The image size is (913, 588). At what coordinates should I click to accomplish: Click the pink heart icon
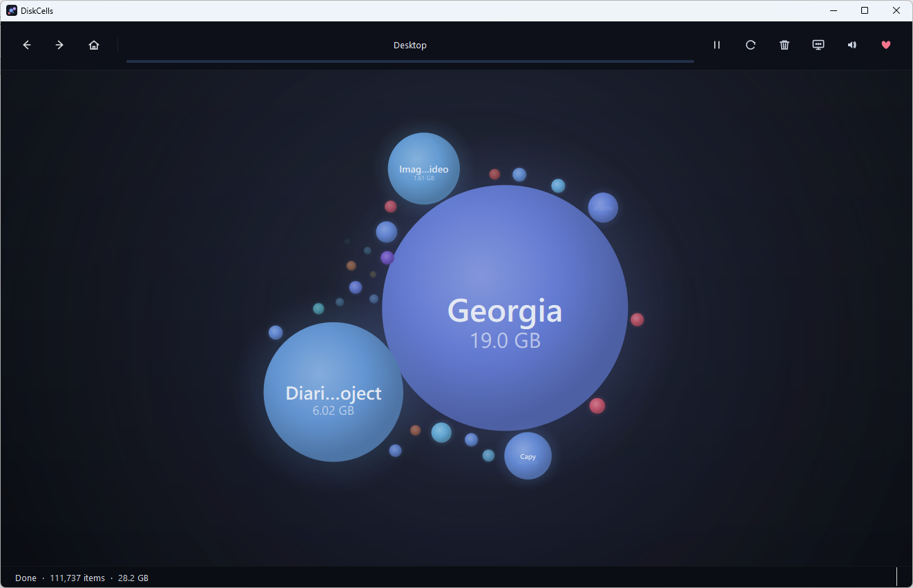(x=886, y=45)
